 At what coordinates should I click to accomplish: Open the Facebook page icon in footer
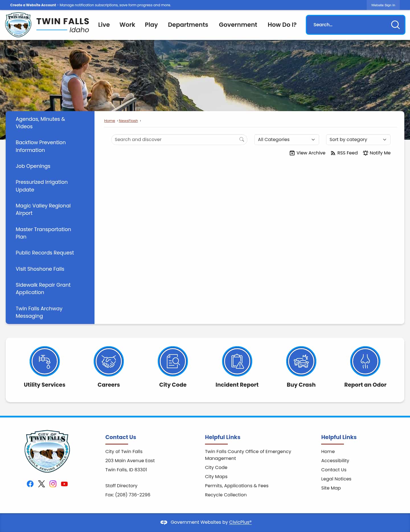(30, 484)
